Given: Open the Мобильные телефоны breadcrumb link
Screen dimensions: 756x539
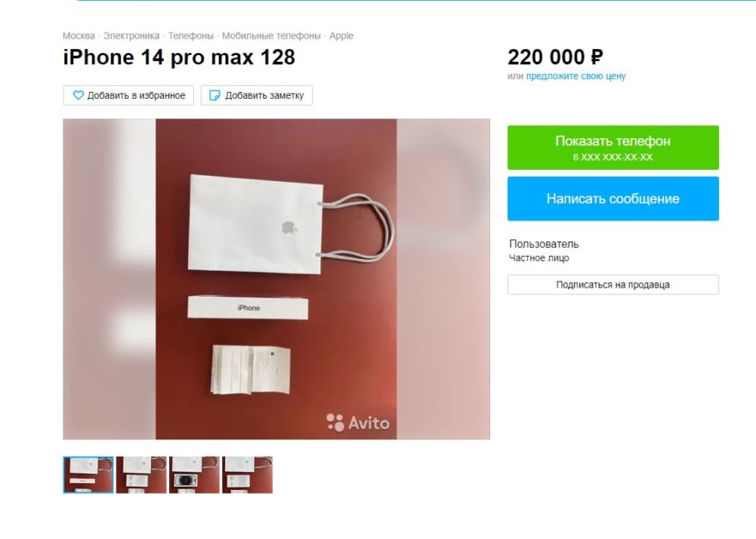Looking at the screenshot, I should point(271,36).
